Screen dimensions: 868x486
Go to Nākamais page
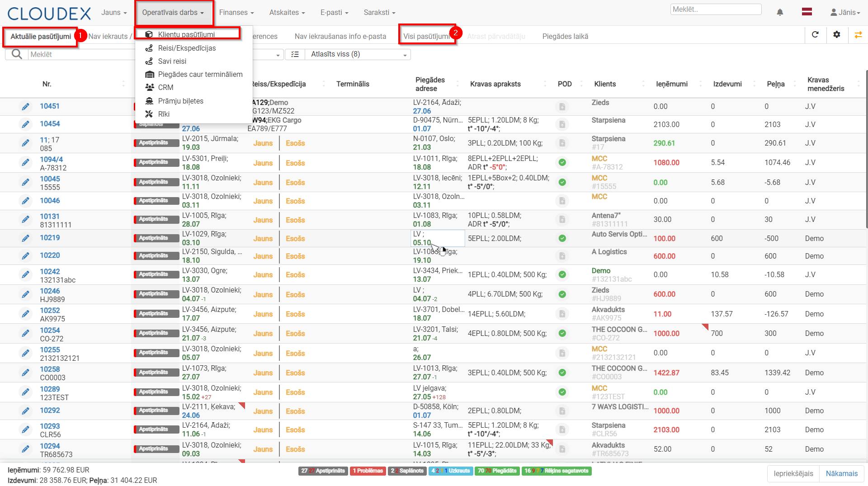841,473
